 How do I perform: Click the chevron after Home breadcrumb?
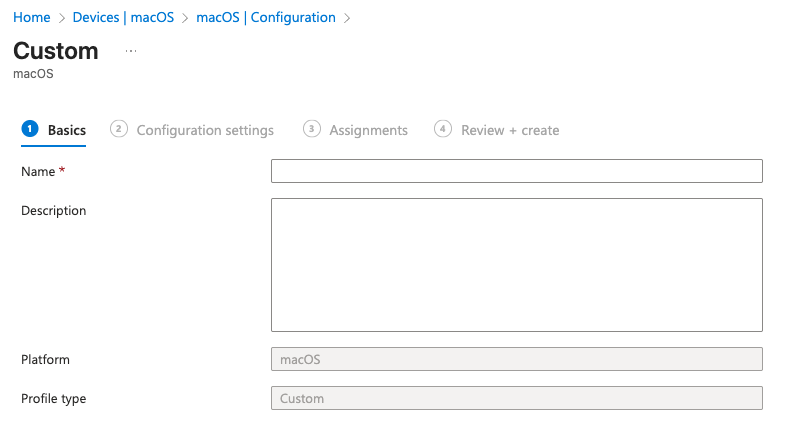click(62, 18)
